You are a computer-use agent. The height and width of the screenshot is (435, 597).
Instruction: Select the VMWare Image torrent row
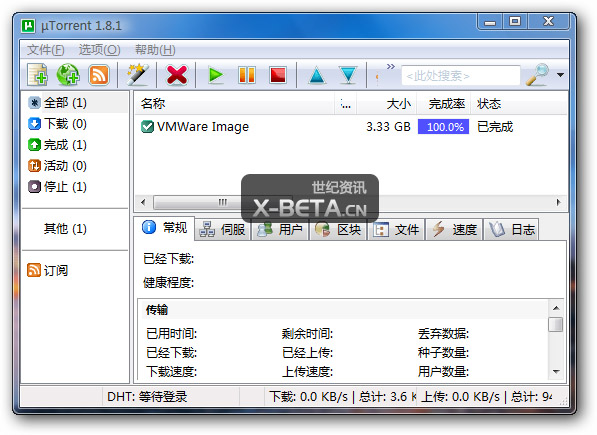(x=350, y=127)
